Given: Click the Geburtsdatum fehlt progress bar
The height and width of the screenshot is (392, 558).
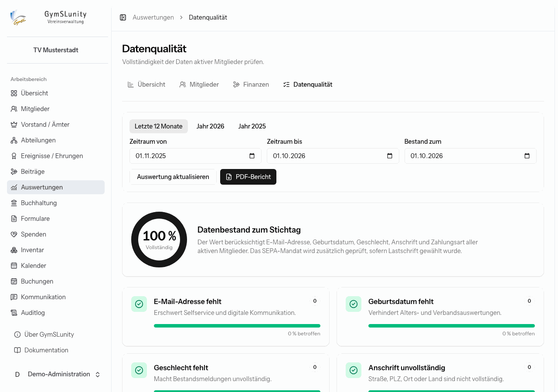Looking at the screenshot, I should [452, 326].
